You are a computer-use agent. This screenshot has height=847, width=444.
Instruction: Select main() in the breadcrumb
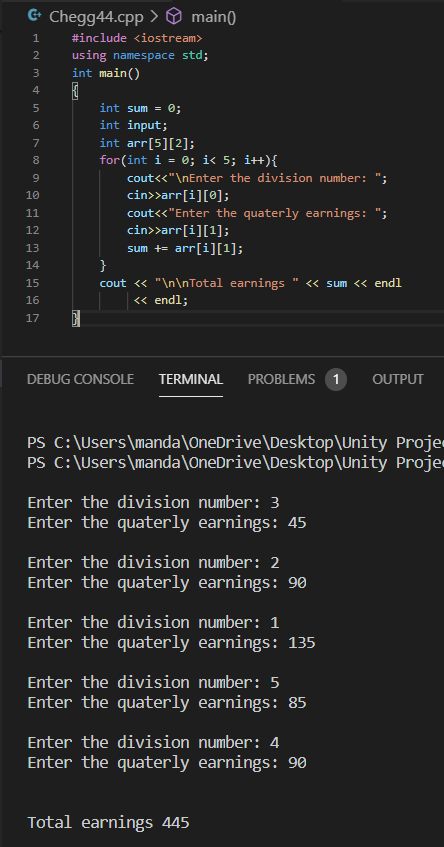(213, 17)
